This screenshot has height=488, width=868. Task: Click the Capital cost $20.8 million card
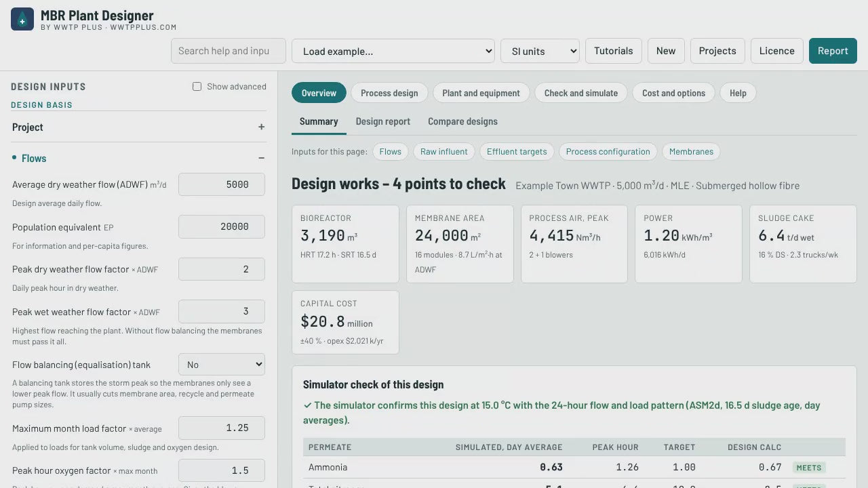click(345, 323)
